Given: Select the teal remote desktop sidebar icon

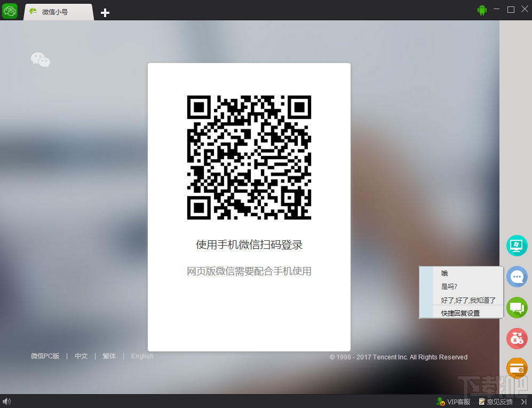Looking at the screenshot, I should tap(517, 246).
